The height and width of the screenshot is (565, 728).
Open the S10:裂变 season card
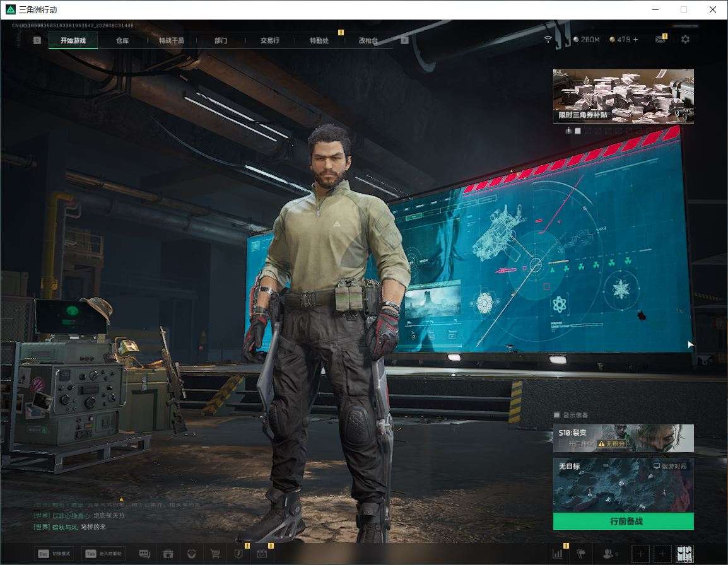click(x=623, y=438)
